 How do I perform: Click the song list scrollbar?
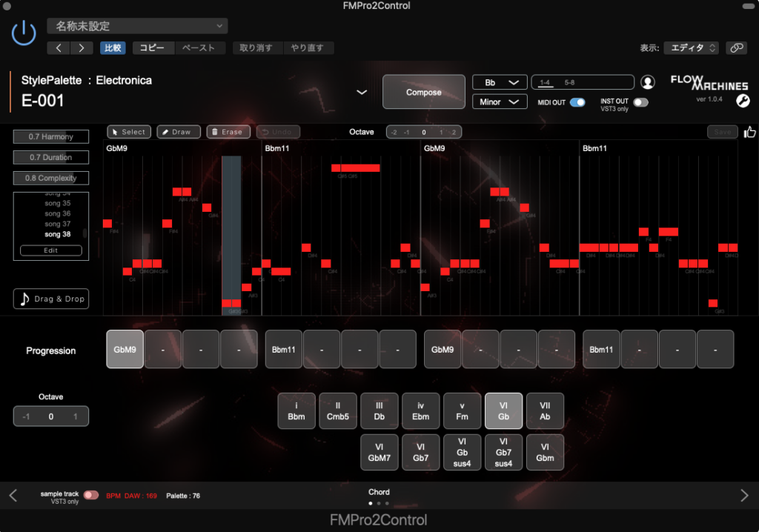[84, 233]
